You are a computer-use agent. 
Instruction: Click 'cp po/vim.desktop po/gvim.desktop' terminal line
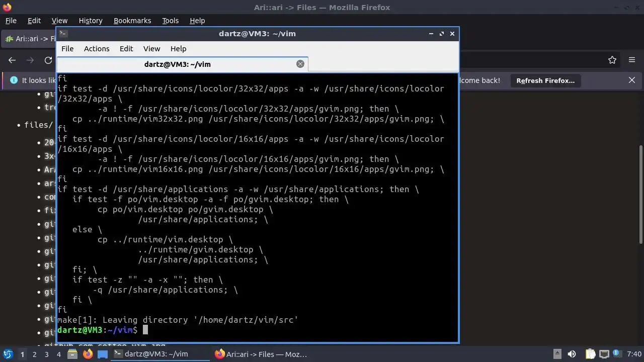click(x=185, y=209)
